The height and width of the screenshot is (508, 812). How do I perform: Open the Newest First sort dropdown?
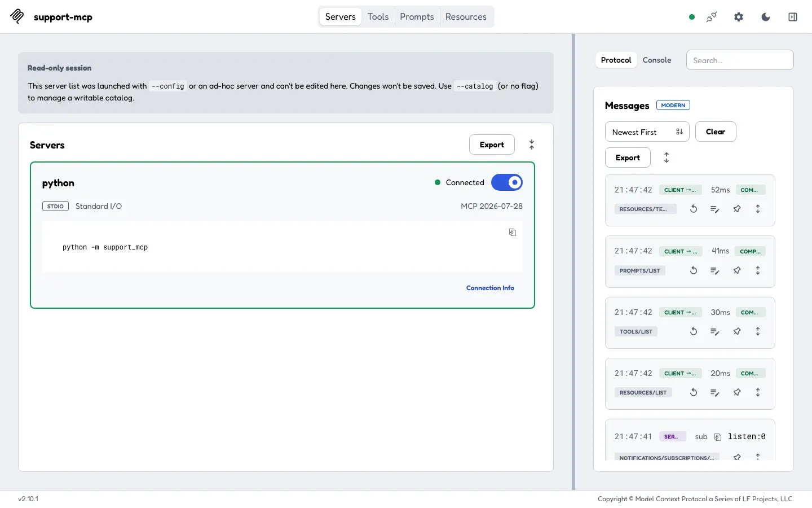(x=647, y=132)
